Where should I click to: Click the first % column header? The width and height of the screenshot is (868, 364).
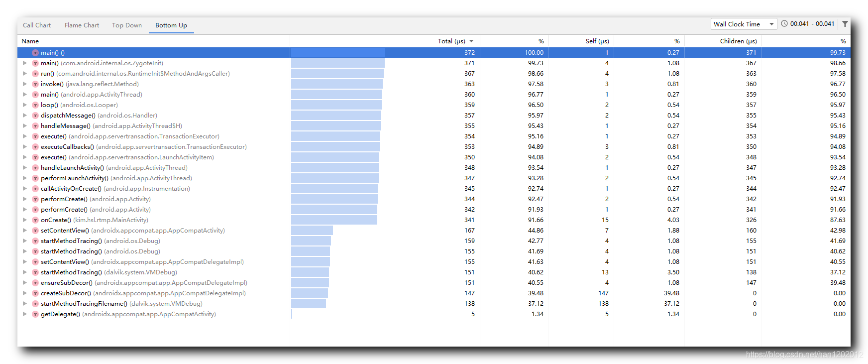[541, 41]
